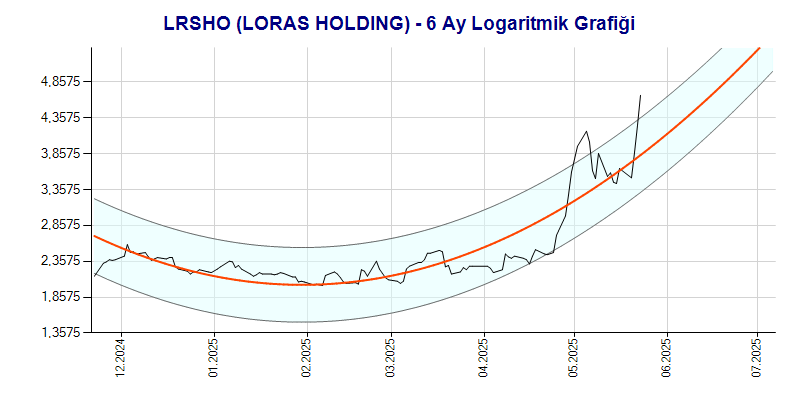800x400 pixels.
Task: Click the 12.2024 date label
Action: [121, 358]
